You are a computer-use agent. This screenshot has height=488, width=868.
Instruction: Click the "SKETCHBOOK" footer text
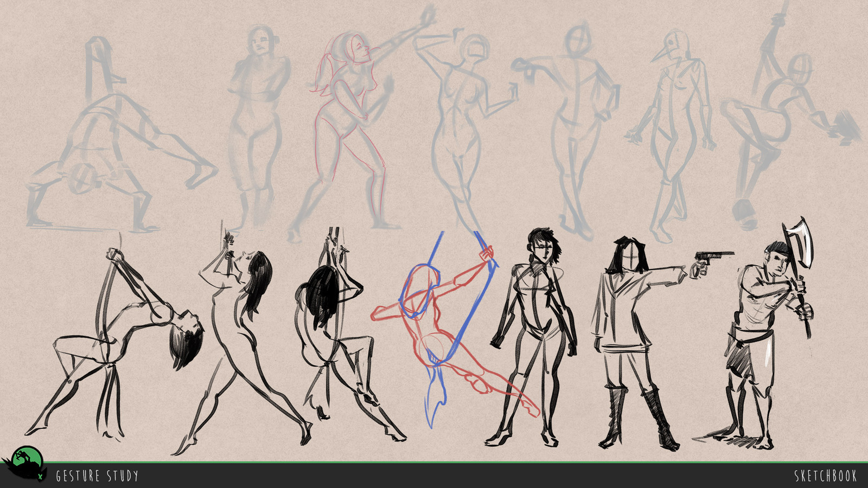[825, 476]
